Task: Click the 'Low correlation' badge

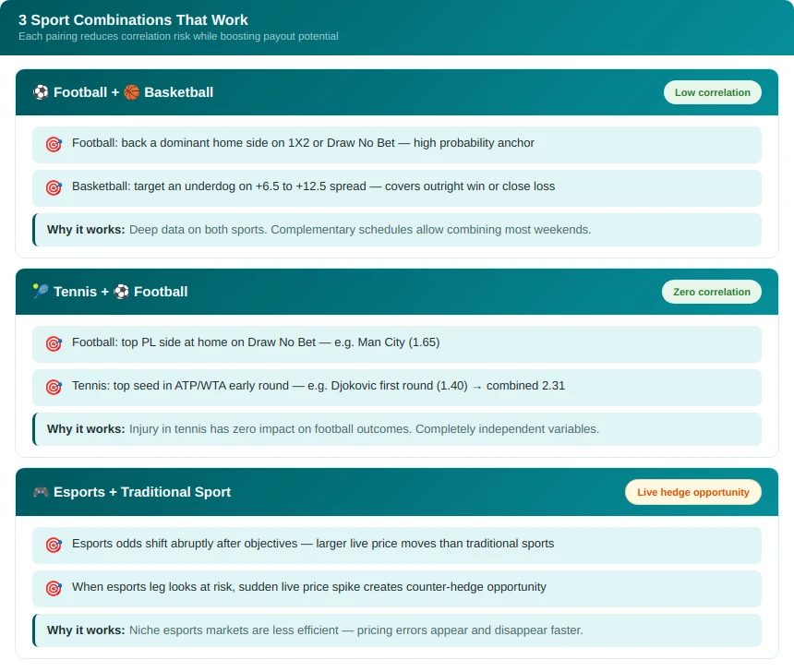Action: tap(713, 92)
